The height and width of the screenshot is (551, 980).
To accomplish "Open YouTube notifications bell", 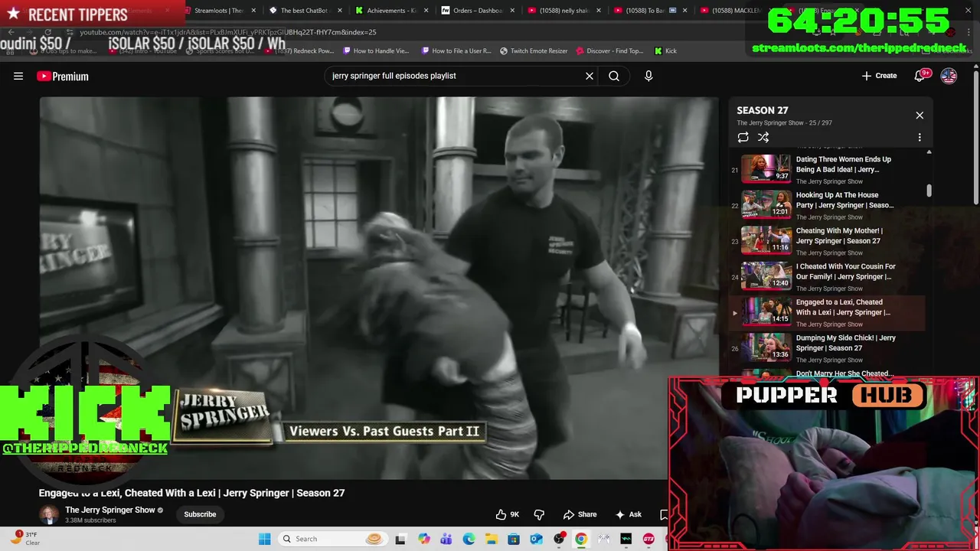I will click(920, 76).
